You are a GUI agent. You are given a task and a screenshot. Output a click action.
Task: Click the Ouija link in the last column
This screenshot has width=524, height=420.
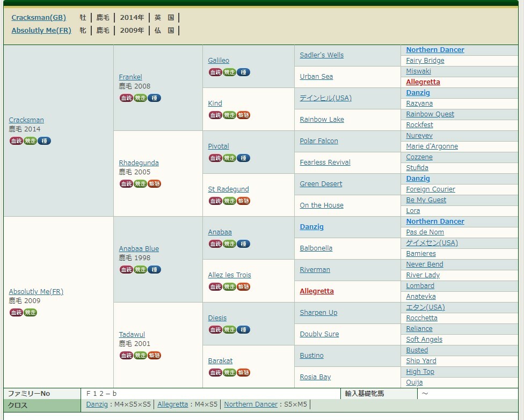coord(414,382)
